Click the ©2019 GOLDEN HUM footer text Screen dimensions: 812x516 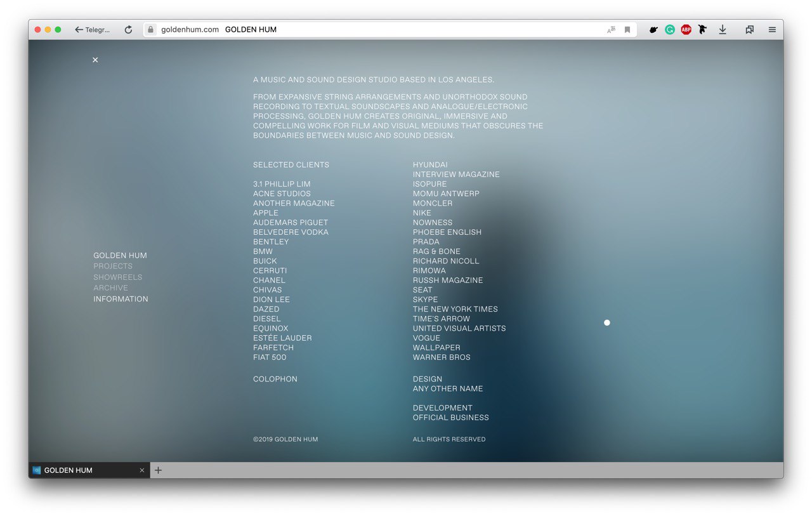(285, 439)
